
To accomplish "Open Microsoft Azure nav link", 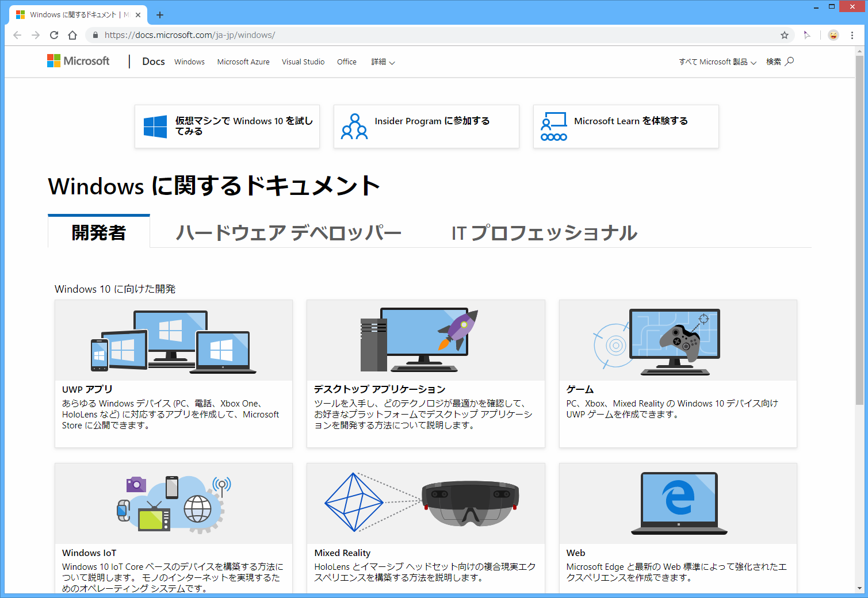I will tap(243, 62).
